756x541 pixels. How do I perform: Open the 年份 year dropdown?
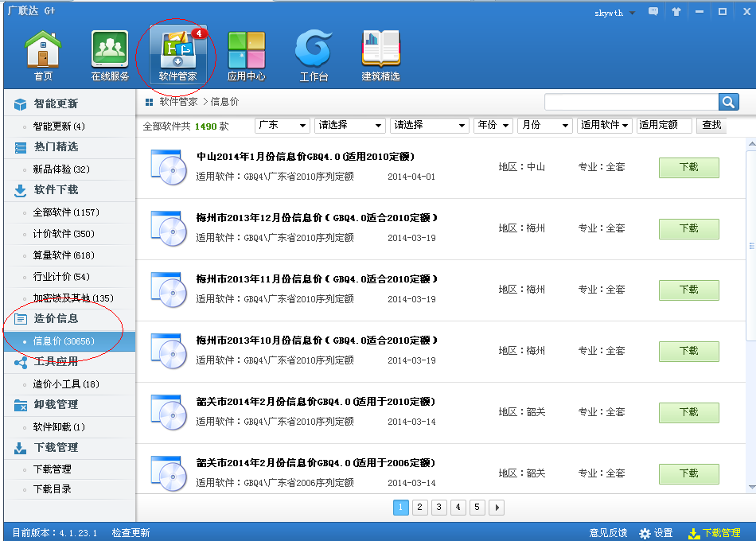pyautogui.click(x=493, y=126)
